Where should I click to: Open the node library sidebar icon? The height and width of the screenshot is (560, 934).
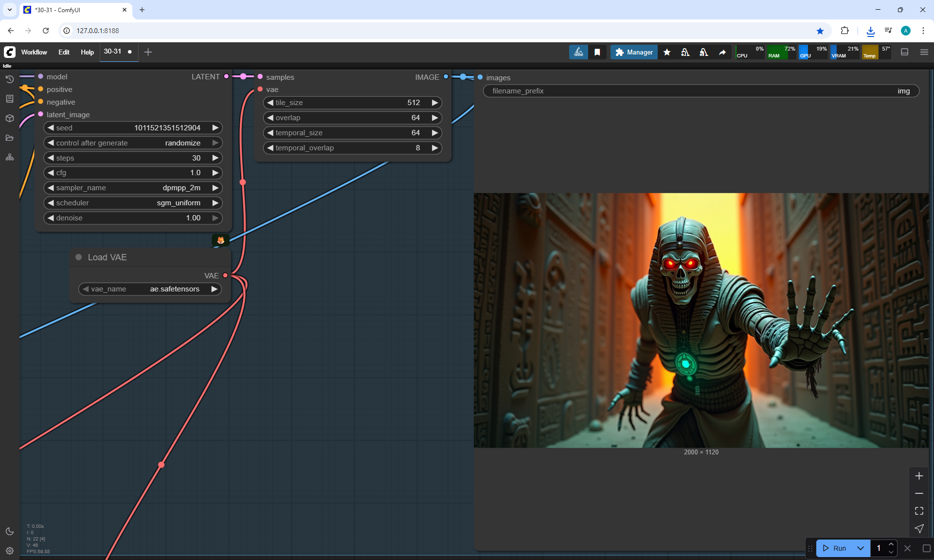coord(10,99)
